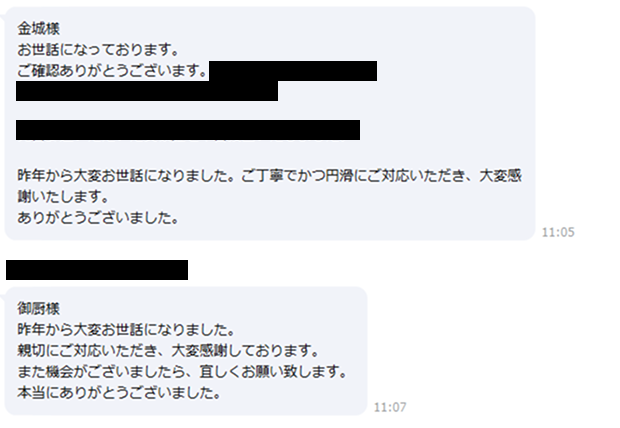This screenshot has height=428, width=620.
Task: Click the ご確認ありがとうございます text
Action: [x=112, y=71]
